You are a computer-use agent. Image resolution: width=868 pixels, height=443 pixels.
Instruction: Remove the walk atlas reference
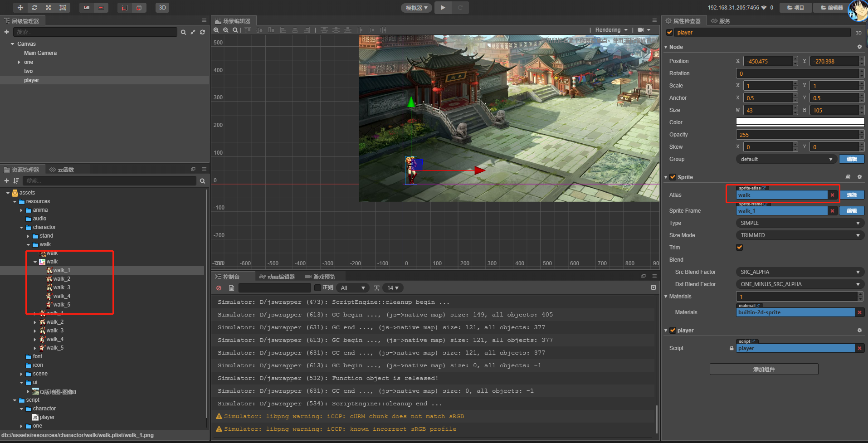[x=832, y=195]
